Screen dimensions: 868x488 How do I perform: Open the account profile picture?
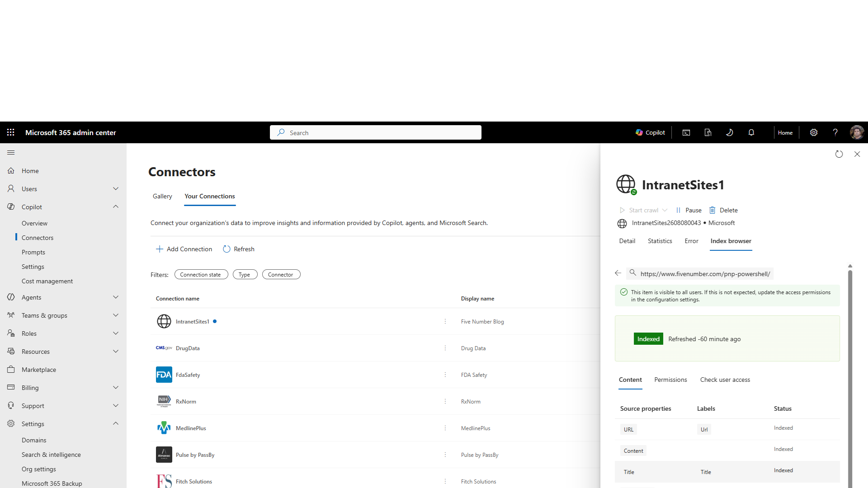pyautogui.click(x=857, y=132)
